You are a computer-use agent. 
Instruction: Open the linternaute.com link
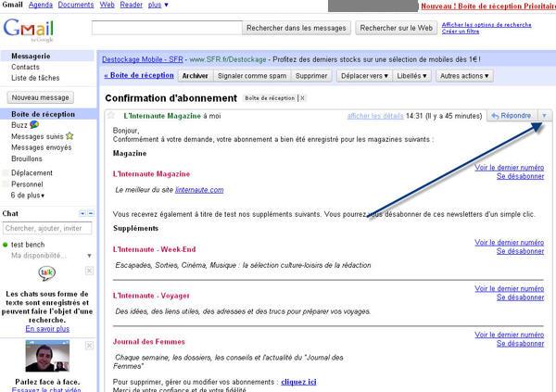[x=199, y=190]
